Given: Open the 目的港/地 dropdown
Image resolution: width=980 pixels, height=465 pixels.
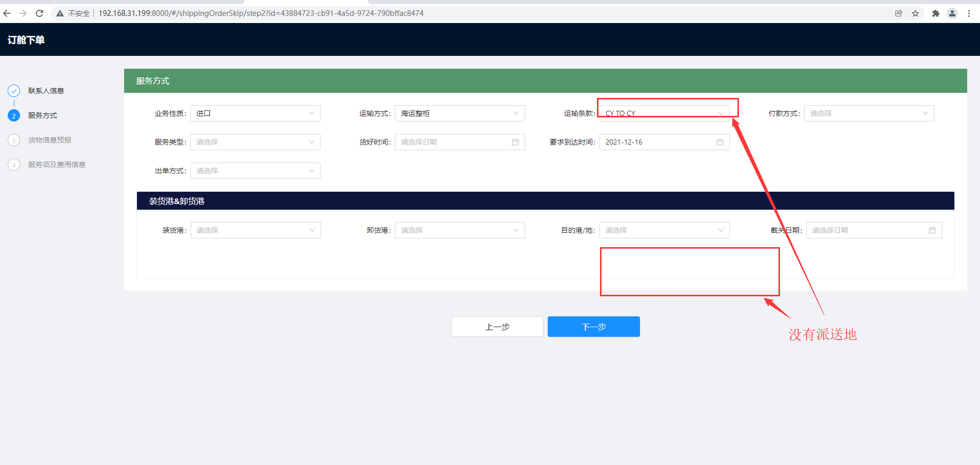Looking at the screenshot, I should 664,230.
